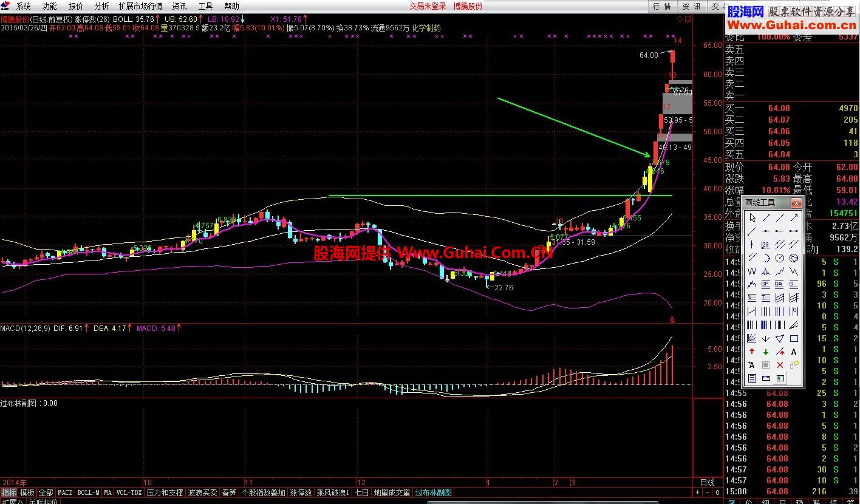Image resolution: width=860 pixels, height=504 pixels.
Task: Insert a green down arrow marker
Action: 766,352
